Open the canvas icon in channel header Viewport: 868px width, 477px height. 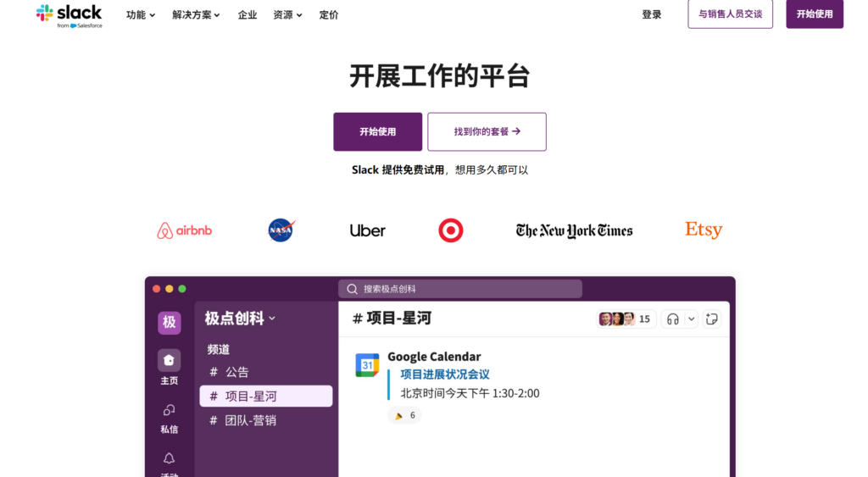point(712,319)
